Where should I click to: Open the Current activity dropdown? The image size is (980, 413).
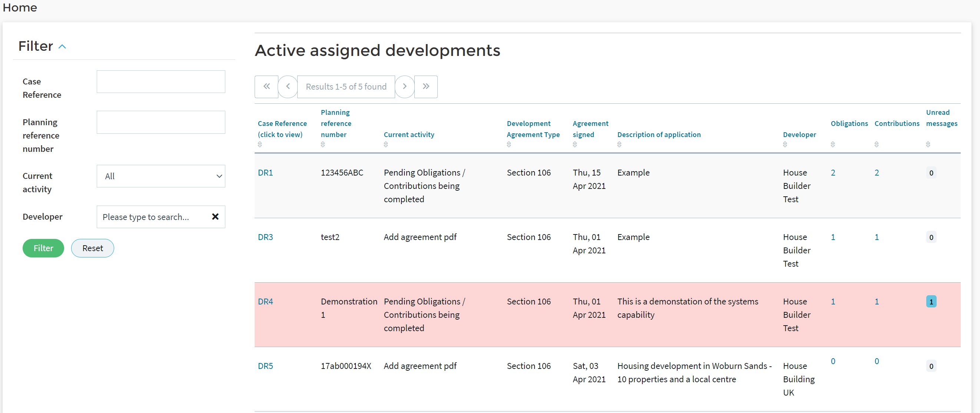[160, 176]
